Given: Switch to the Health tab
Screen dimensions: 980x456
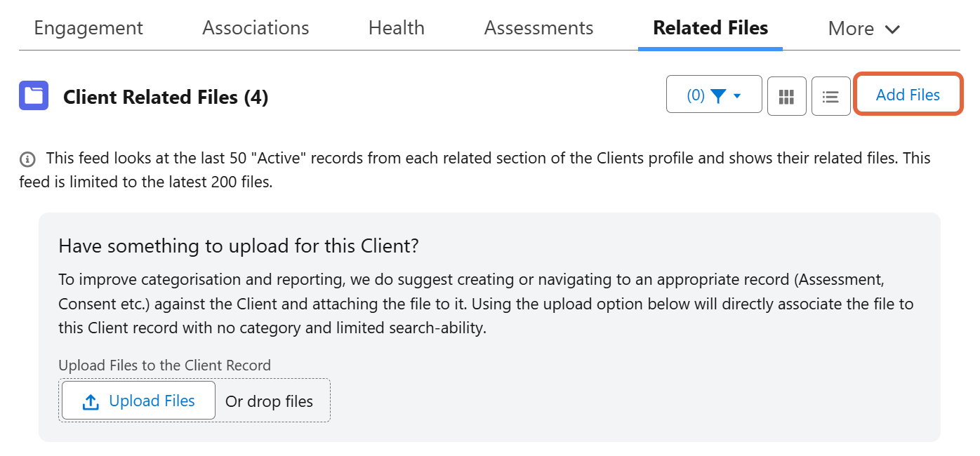Looking at the screenshot, I should pos(397,28).
